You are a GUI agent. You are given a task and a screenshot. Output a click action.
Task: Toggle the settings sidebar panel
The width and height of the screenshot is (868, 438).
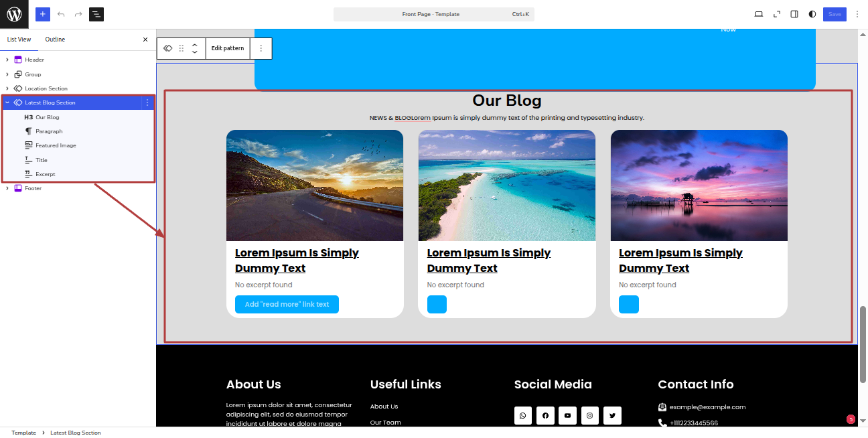coord(794,14)
